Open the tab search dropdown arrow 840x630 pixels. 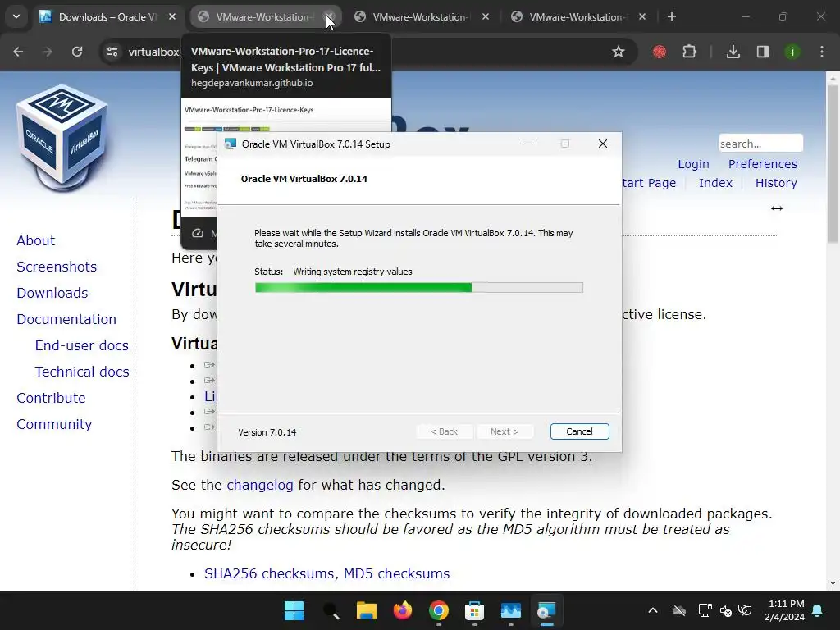[x=16, y=16]
